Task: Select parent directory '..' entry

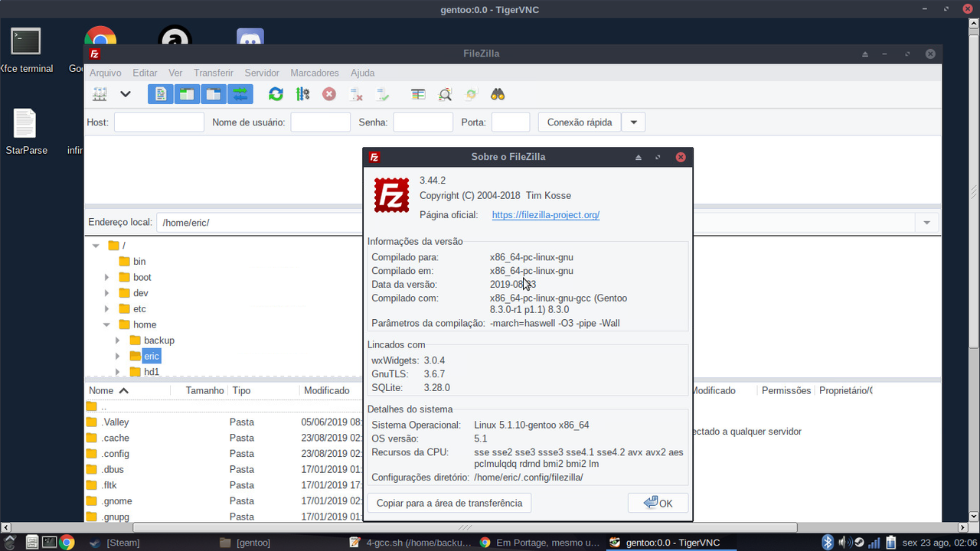Action: [103, 406]
